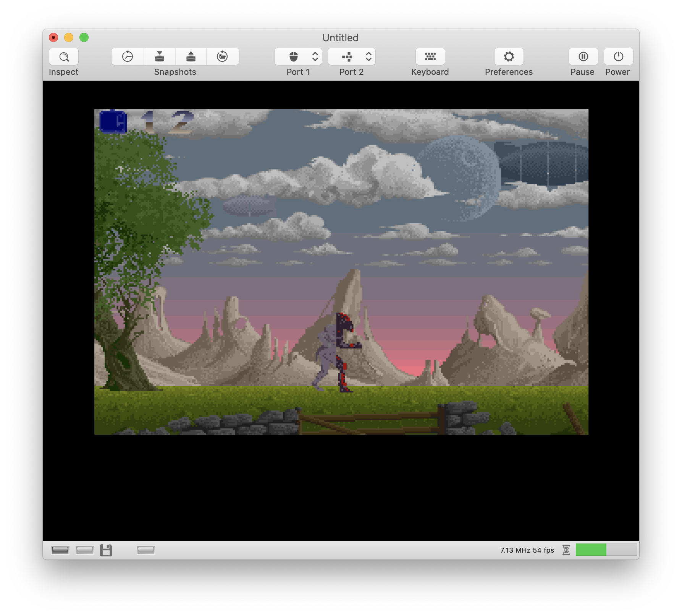The width and height of the screenshot is (682, 616).
Task: Click the floppy disk icon in status bar
Action: click(106, 550)
